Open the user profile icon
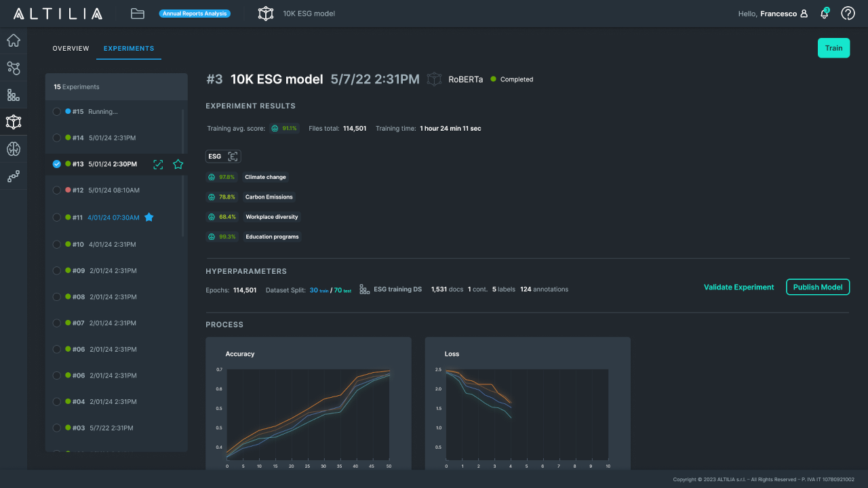Viewport: 868px width, 488px height. [x=804, y=14]
